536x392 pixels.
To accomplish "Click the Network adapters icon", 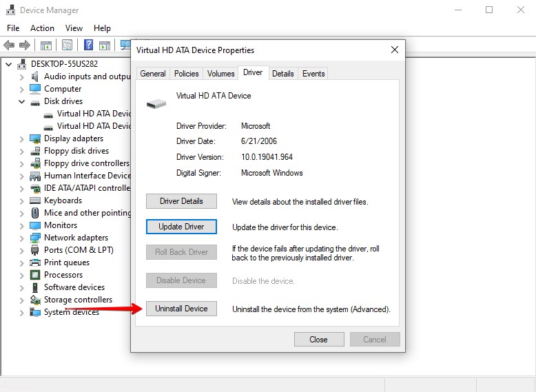I will 35,238.
